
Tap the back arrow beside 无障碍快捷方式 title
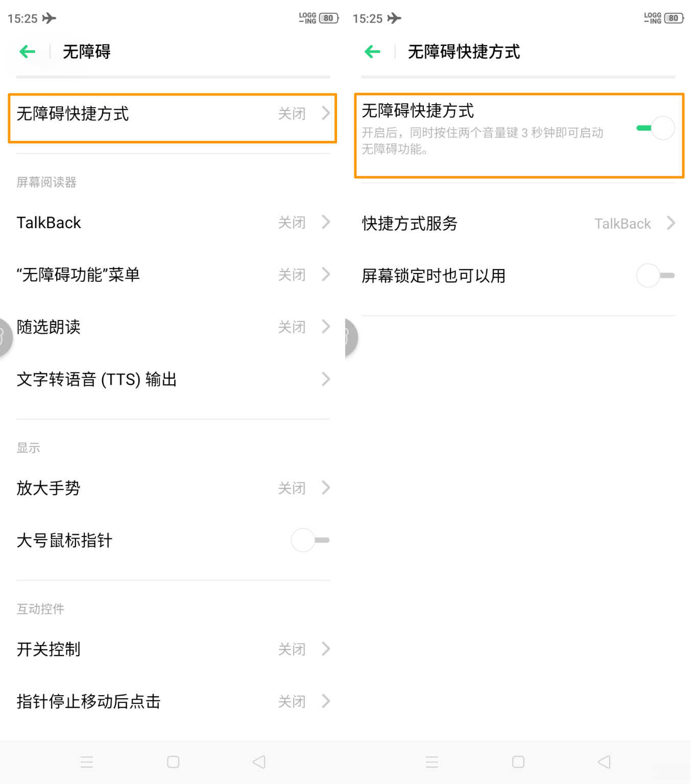click(x=372, y=51)
